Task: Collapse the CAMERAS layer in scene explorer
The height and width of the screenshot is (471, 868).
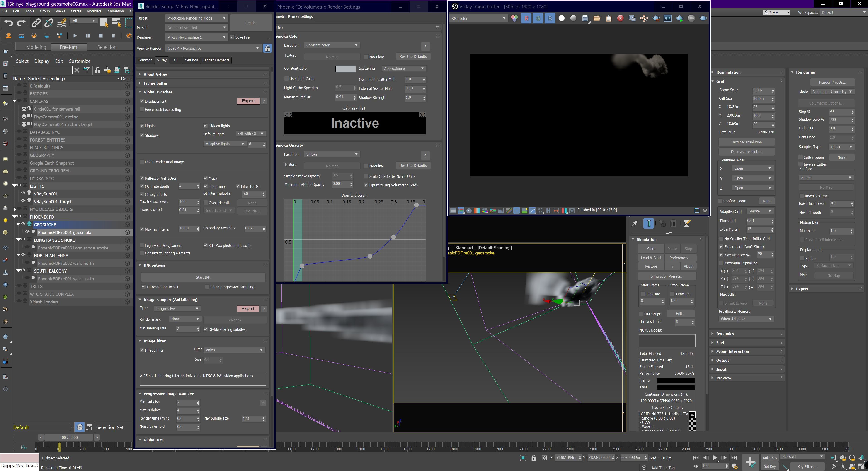Action: coord(15,101)
